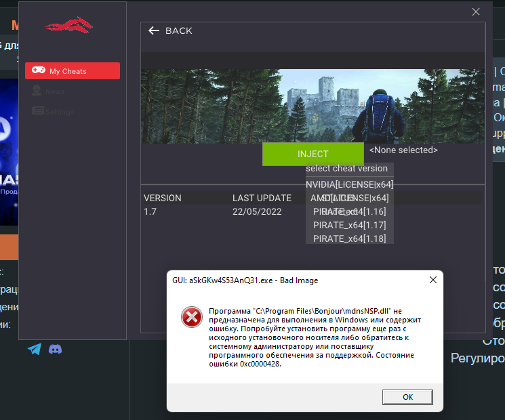Viewport: 505px width, 420px height.
Task: Click the game banner image
Action: (x=312, y=106)
